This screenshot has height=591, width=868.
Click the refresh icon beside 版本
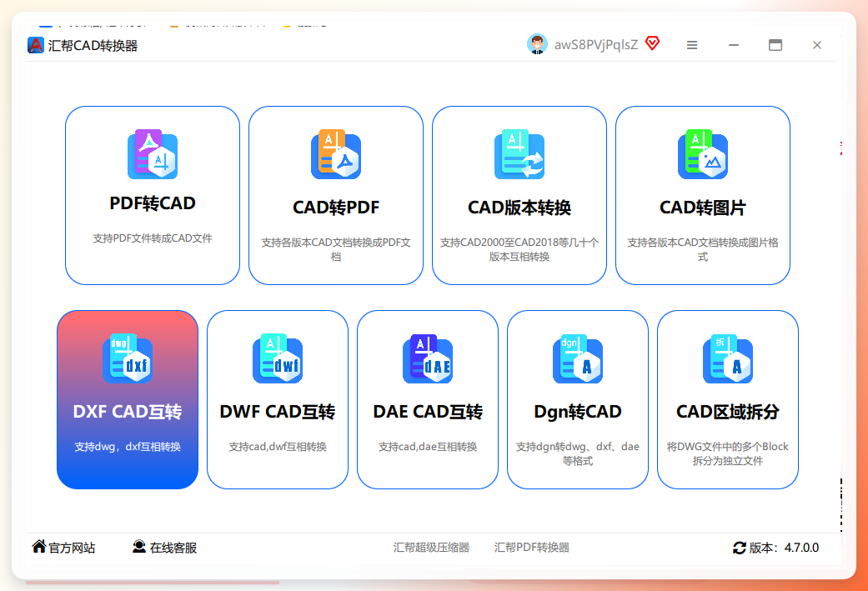740,548
